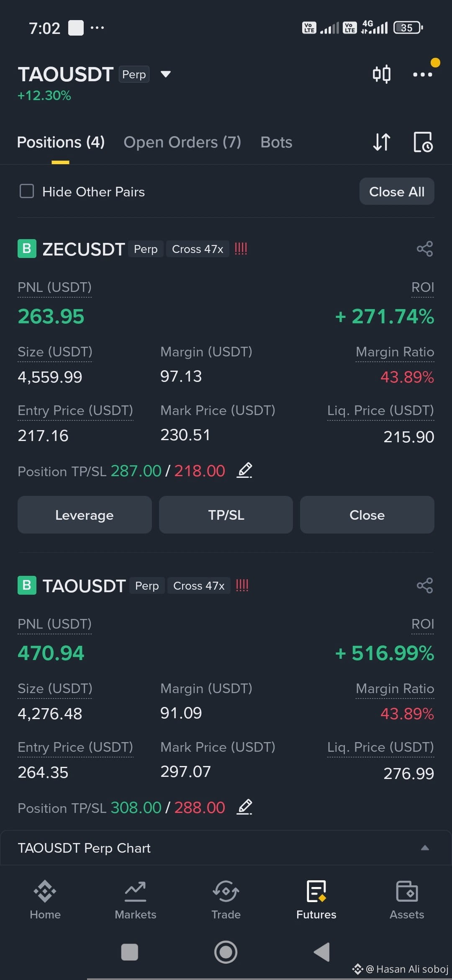Open the candlestick chart icon
Screen dimensions: 452x980
382,74
